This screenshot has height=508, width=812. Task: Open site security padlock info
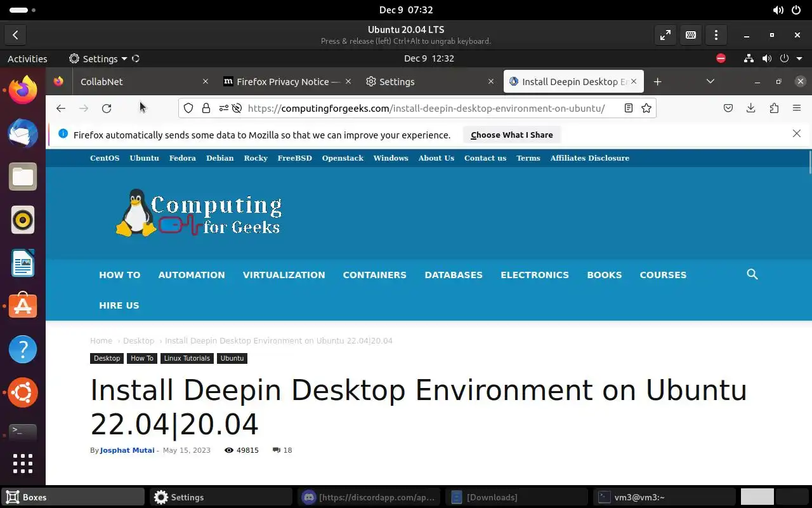(x=206, y=108)
